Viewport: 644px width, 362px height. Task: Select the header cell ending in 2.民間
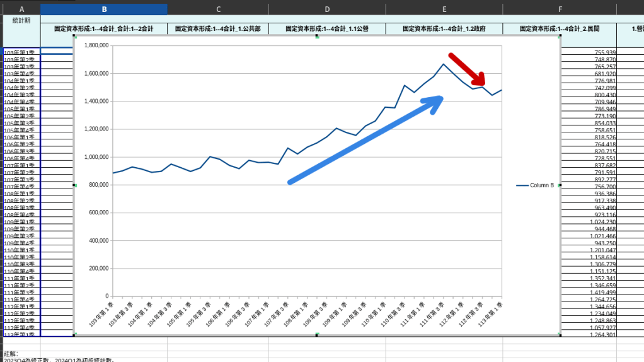pos(559,28)
